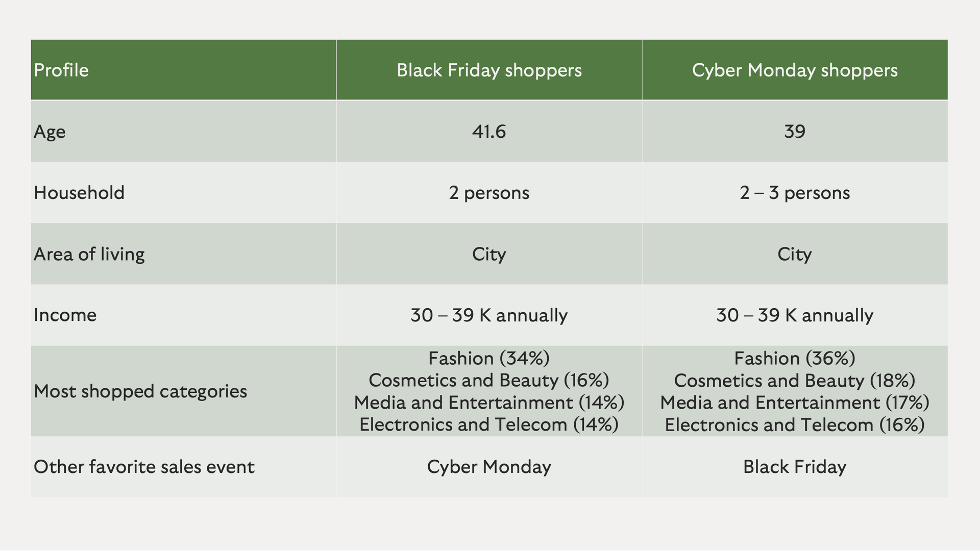Select the Black Friday shoppers column header

(489, 70)
